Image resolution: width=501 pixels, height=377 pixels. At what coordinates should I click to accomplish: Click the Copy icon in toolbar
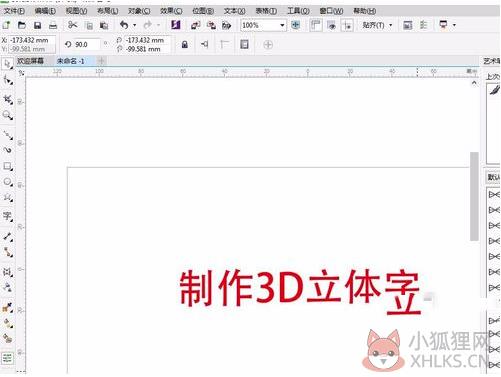[89, 25]
